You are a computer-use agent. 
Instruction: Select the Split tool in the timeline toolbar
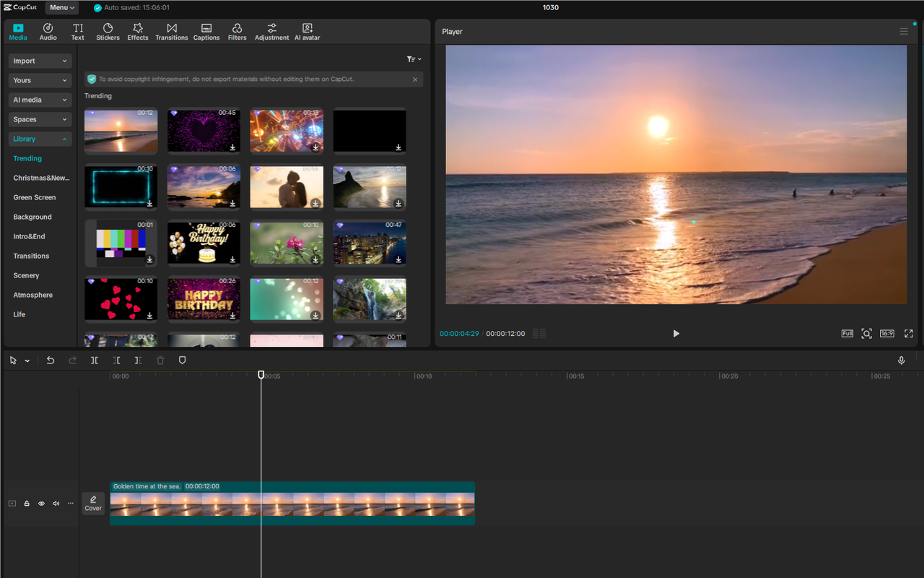[x=95, y=360]
